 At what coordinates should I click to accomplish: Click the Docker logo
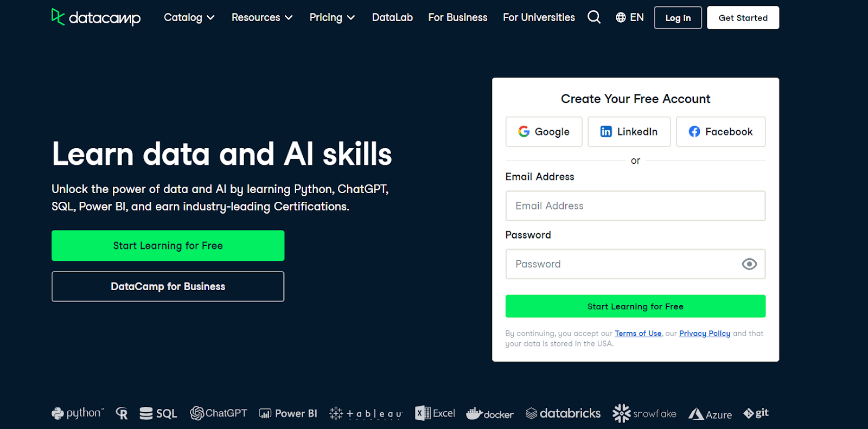click(x=490, y=414)
